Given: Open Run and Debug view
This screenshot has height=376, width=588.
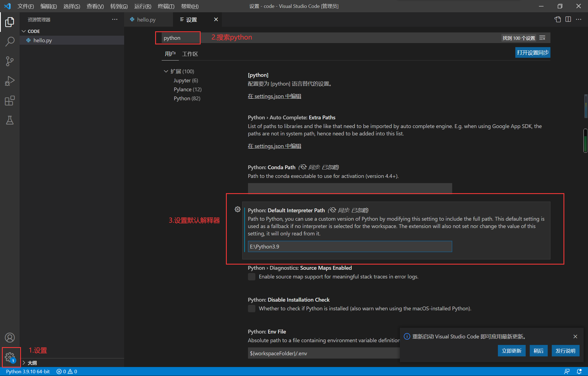Looking at the screenshot, I should (x=10, y=81).
